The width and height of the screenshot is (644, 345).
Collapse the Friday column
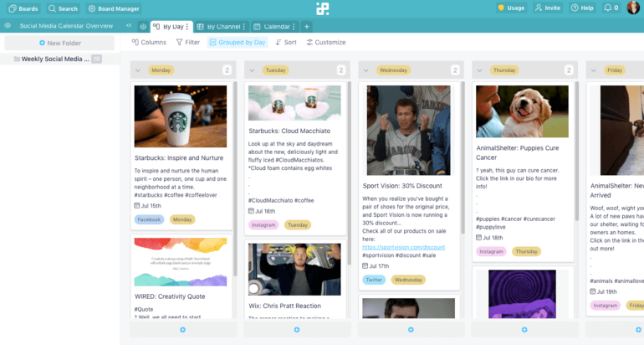click(594, 70)
